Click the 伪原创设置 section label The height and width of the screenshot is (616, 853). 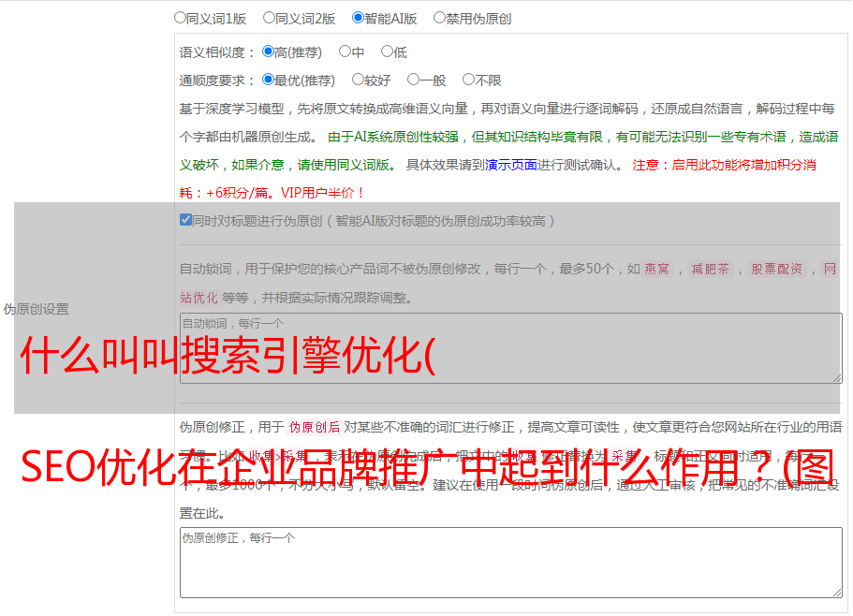(36, 309)
